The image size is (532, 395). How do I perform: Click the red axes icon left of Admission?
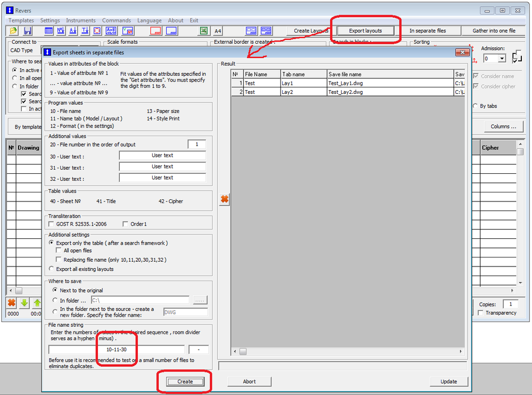[x=474, y=60]
